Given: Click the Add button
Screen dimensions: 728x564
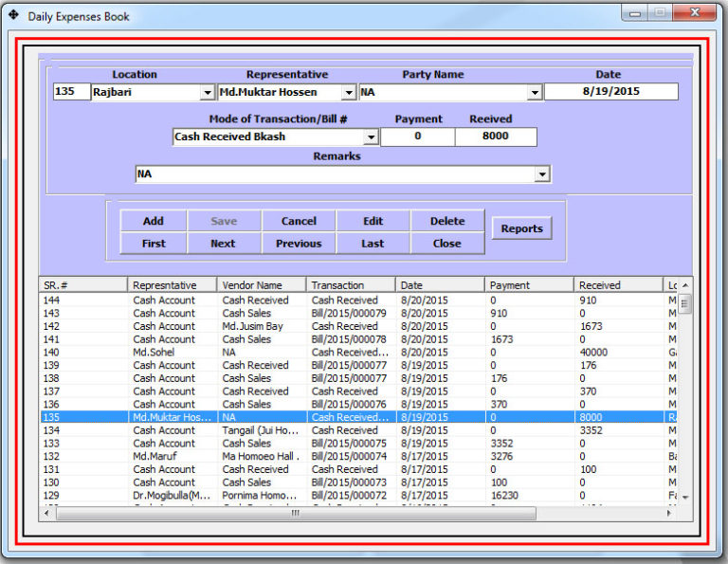Looking at the screenshot, I should [153, 221].
